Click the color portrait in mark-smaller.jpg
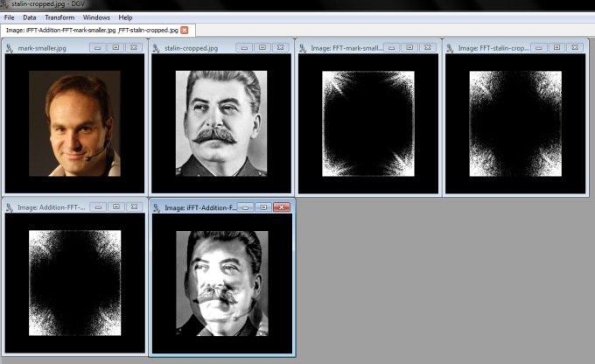Image resolution: width=595 pixels, height=364 pixels. click(x=74, y=123)
